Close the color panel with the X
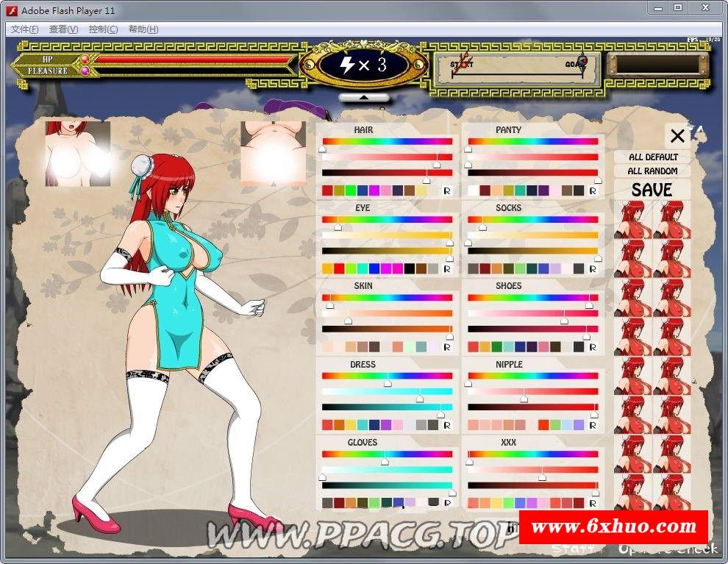Screen dimensions: 728x564 click(677, 136)
